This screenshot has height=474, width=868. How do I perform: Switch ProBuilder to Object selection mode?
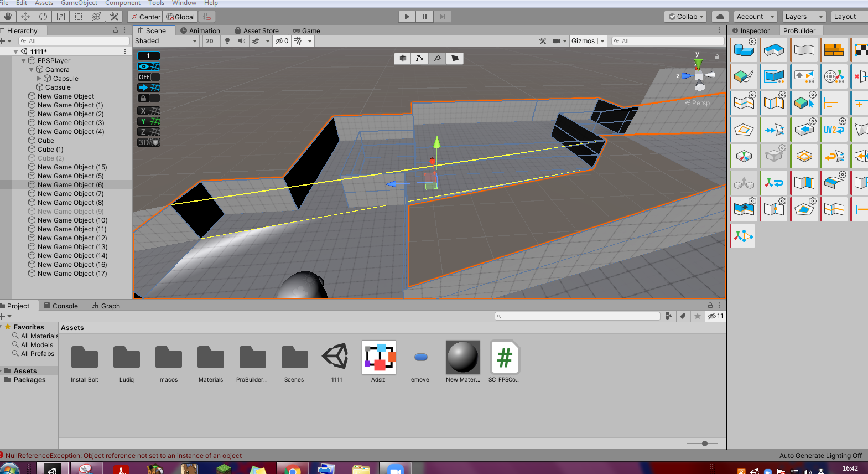[403, 58]
